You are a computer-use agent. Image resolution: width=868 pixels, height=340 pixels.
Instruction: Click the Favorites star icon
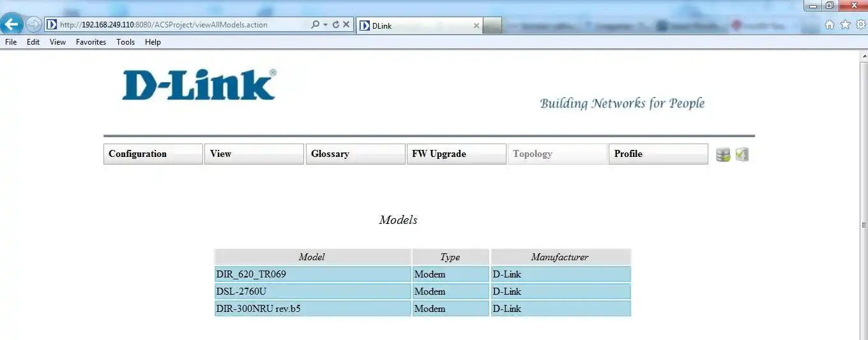click(845, 25)
